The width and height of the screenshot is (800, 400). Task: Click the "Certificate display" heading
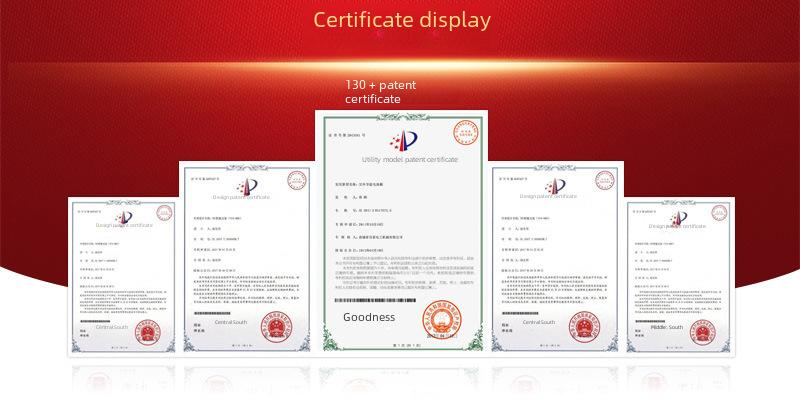[402, 20]
